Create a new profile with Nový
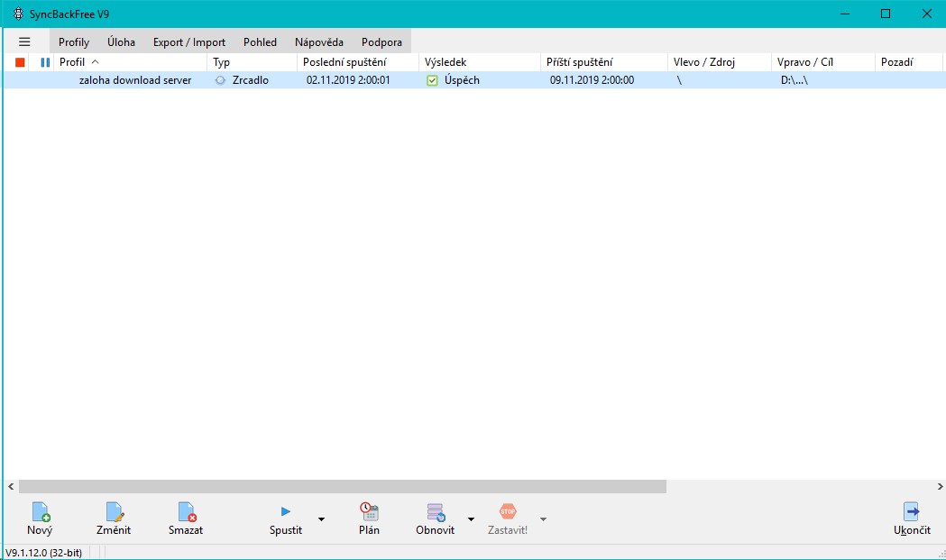 pyautogui.click(x=40, y=519)
